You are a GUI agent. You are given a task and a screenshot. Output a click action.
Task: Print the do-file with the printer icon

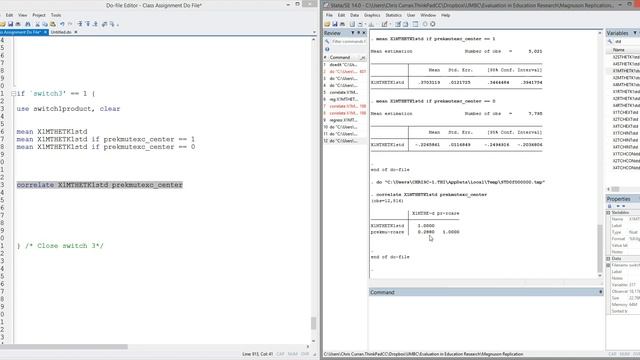click(x=18, y=24)
